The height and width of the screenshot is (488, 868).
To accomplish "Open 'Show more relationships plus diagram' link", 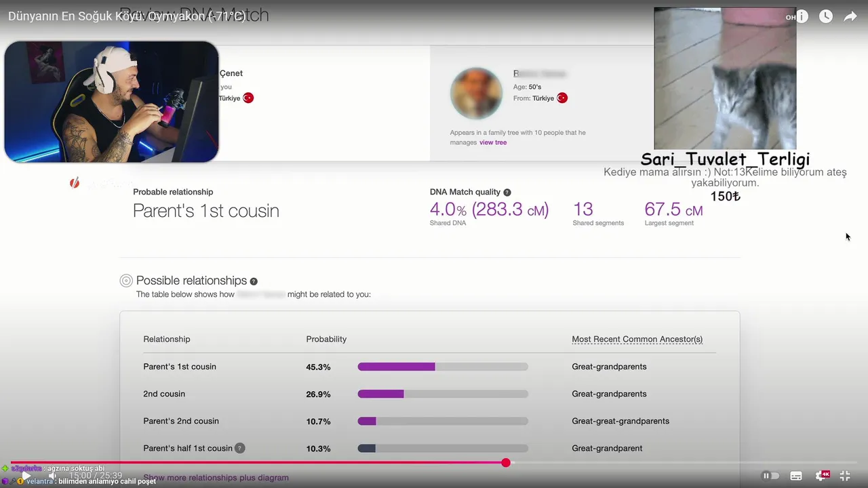I will point(216,478).
